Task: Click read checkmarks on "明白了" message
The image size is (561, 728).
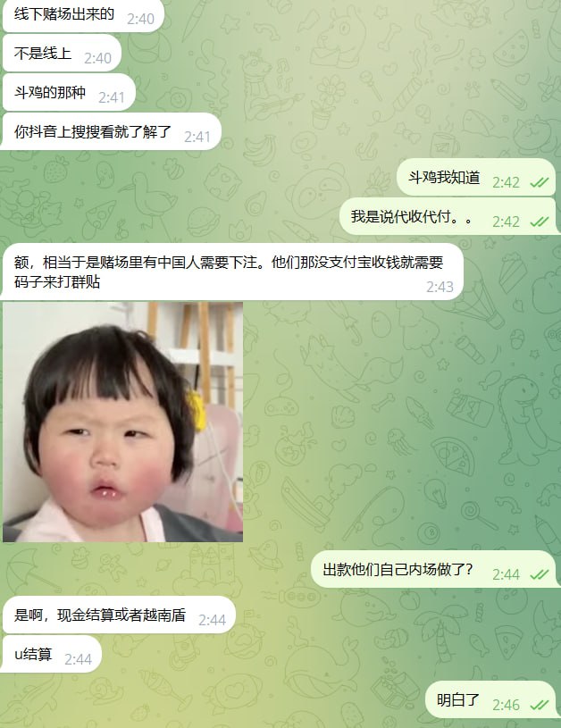Action: click(x=540, y=705)
